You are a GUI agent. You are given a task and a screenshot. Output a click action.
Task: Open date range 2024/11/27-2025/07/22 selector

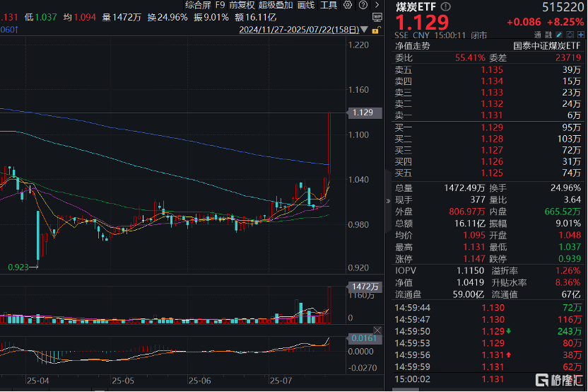point(299,29)
